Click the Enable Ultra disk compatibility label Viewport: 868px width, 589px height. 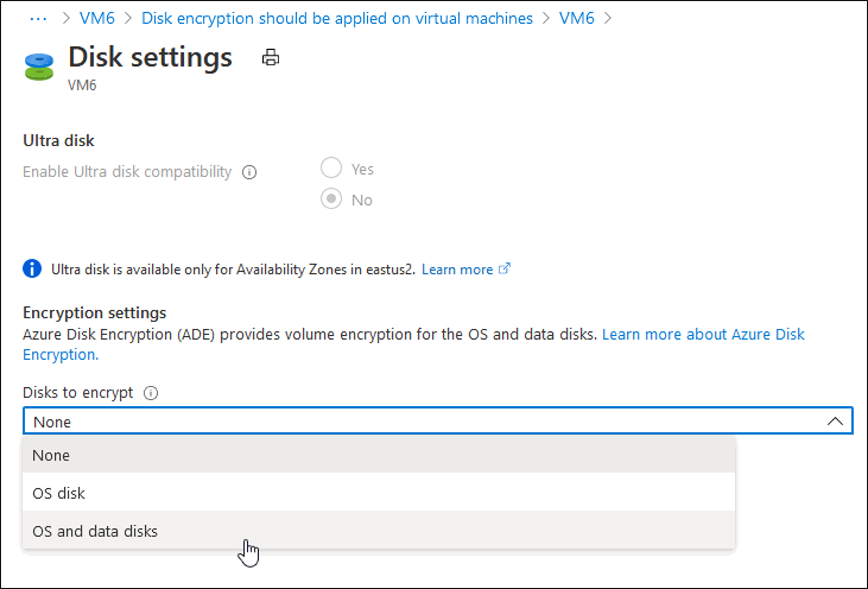pyautogui.click(x=127, y=172)
